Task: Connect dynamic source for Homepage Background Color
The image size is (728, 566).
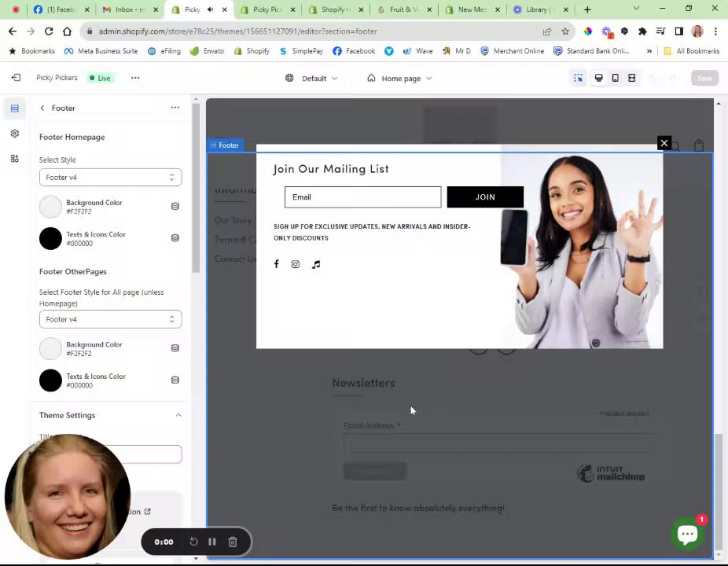Action: click(175, 206)
